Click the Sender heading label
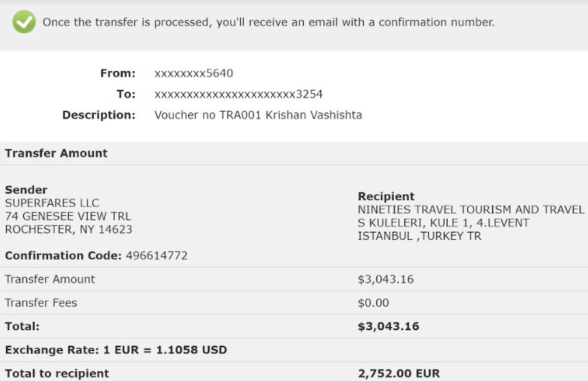Image resolution: width=588 pixels, height=381 pixels. click(x=26, y=190)
